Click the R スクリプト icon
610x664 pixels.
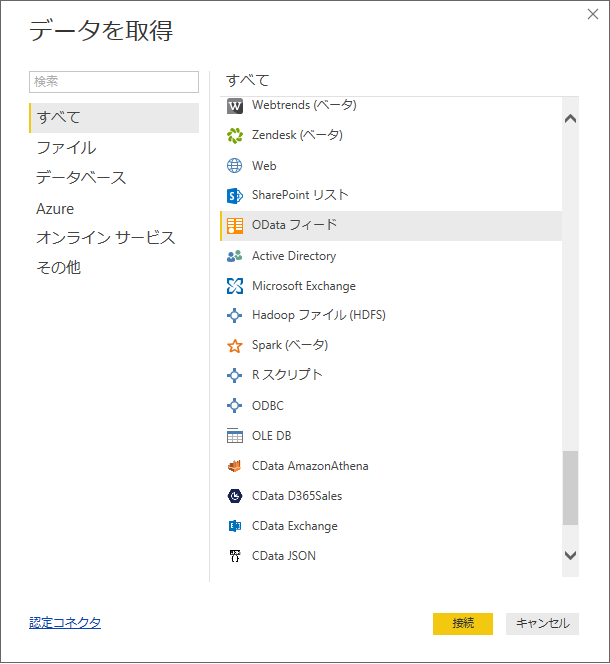pos(235,376)
